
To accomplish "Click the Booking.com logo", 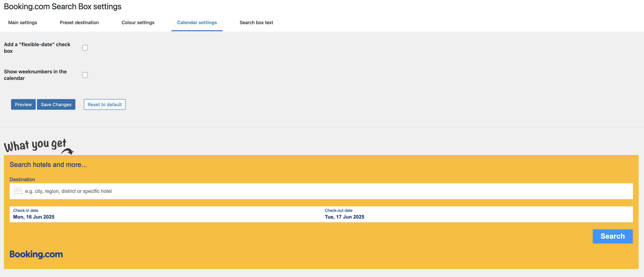I will pos(36,254).
